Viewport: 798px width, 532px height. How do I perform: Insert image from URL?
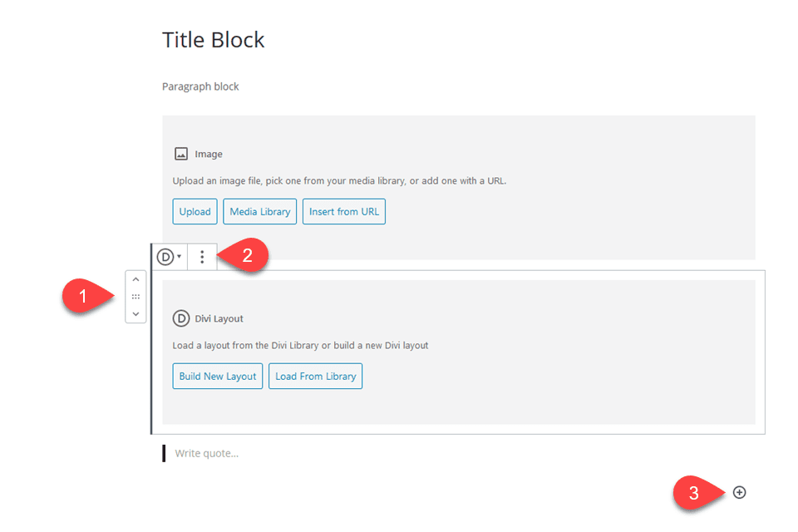tap(343, 211)
